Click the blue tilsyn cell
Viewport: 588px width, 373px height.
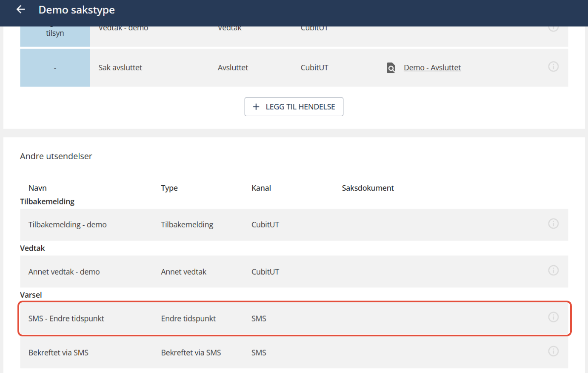[x=55, y=36]
